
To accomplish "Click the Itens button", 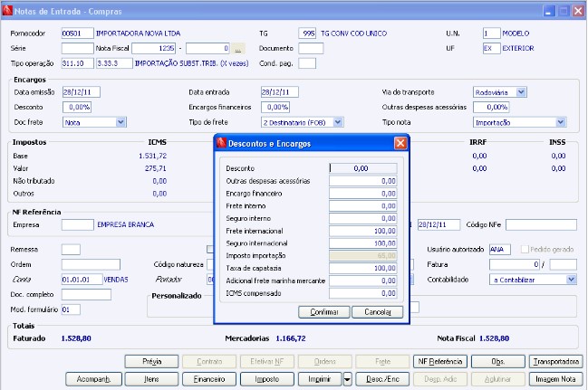I will [x=151, y=379].
